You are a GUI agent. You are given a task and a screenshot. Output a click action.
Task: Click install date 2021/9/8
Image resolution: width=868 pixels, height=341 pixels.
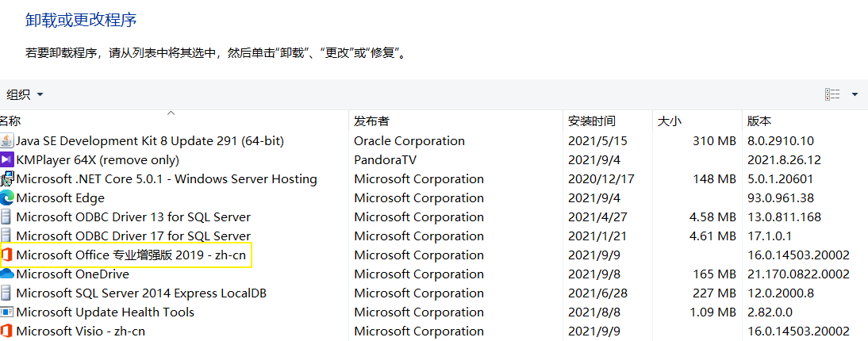pos(594,274)
